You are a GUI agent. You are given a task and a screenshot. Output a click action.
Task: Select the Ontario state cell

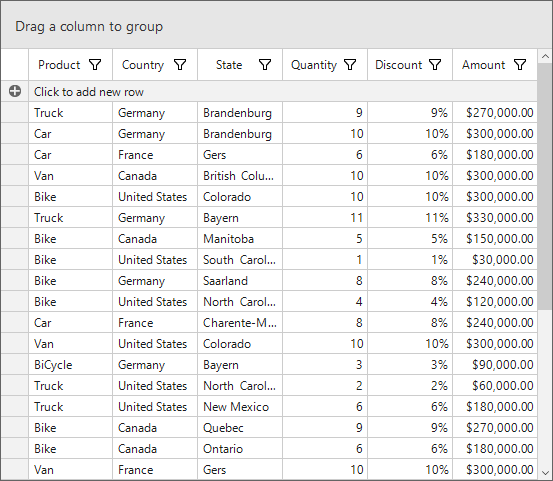tap(240, 449)
